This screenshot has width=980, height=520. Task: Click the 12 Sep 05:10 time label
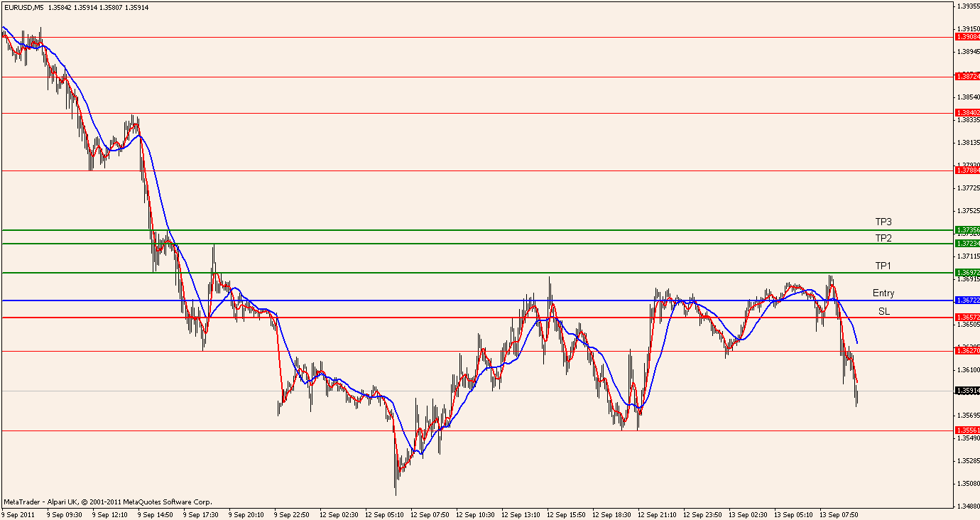tap(384, 514)
